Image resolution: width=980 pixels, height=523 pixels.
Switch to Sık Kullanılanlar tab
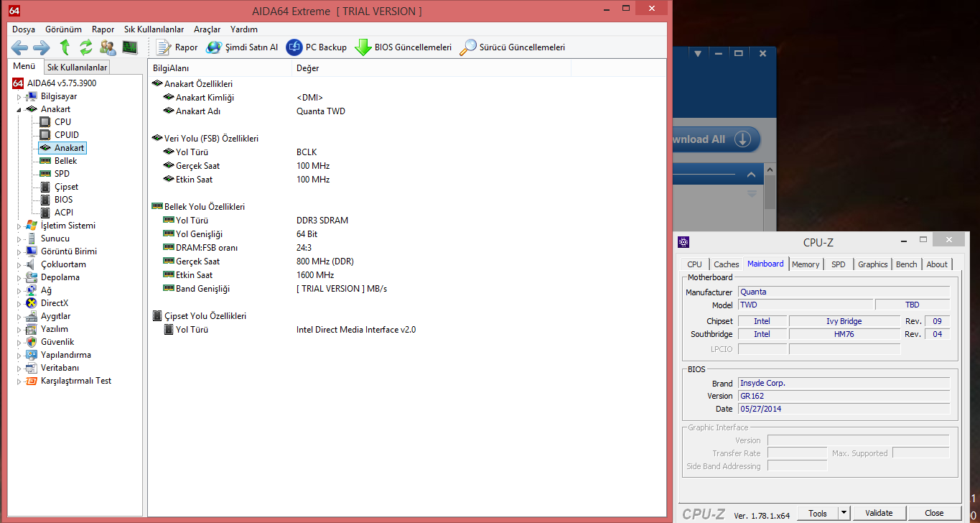click(x=77, y=68)
